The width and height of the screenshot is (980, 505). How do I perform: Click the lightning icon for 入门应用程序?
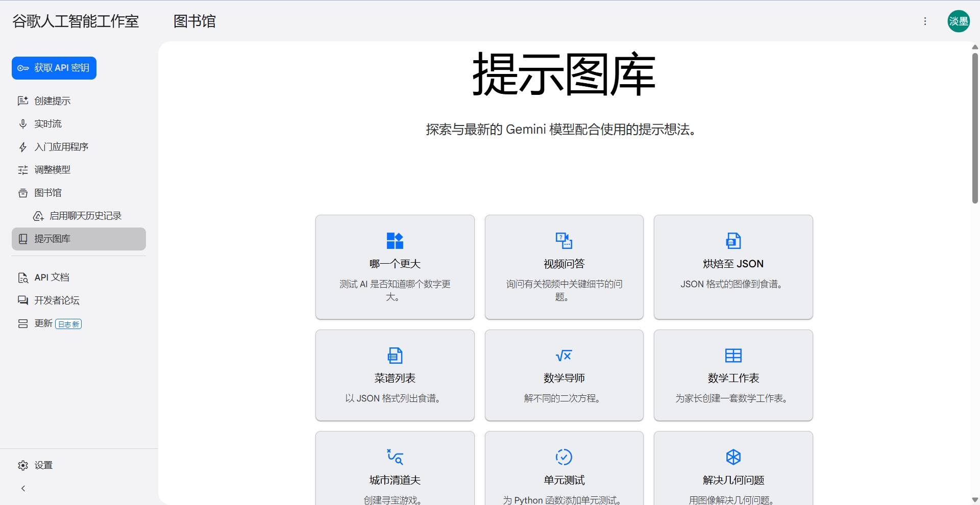point(23,147)
